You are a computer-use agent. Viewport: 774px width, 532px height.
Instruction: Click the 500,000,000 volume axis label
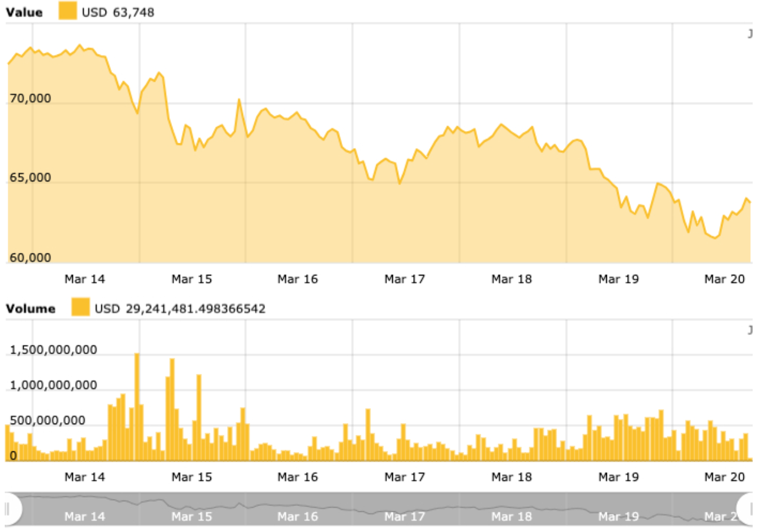coord(47,421)
